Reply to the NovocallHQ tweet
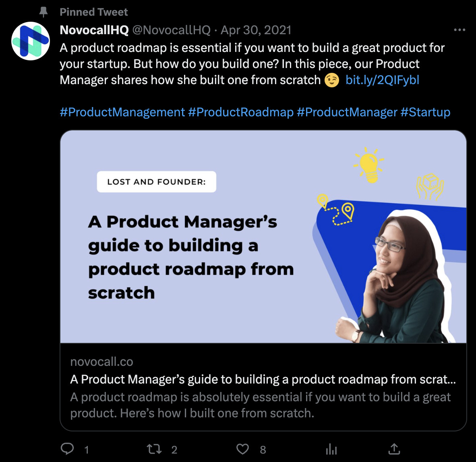 (x=68, y=448)
